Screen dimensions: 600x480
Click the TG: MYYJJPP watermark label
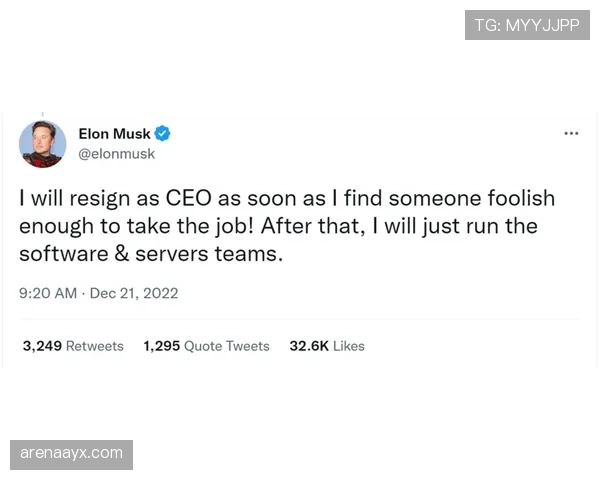[527, 25]
